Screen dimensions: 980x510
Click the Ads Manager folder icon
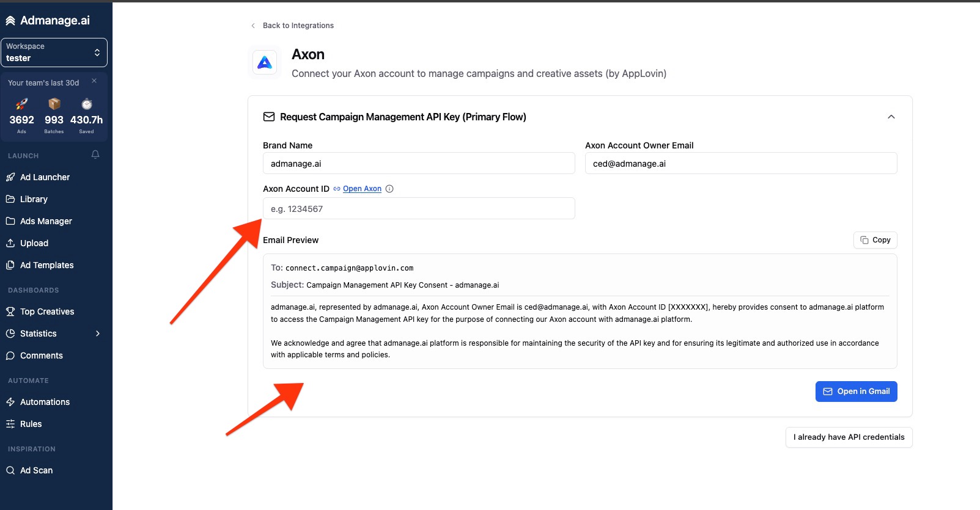(x=10, y=221)
